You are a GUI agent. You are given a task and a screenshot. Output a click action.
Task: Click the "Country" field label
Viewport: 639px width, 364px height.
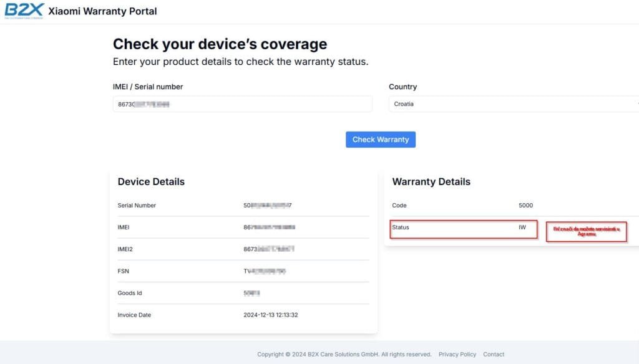[x=402, y=87]
